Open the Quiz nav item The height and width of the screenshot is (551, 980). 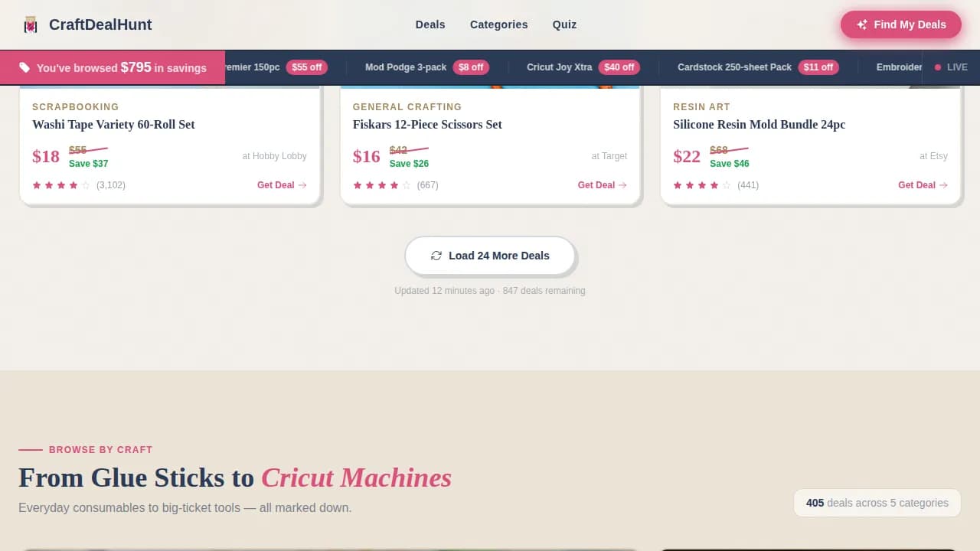click(564, 24)
